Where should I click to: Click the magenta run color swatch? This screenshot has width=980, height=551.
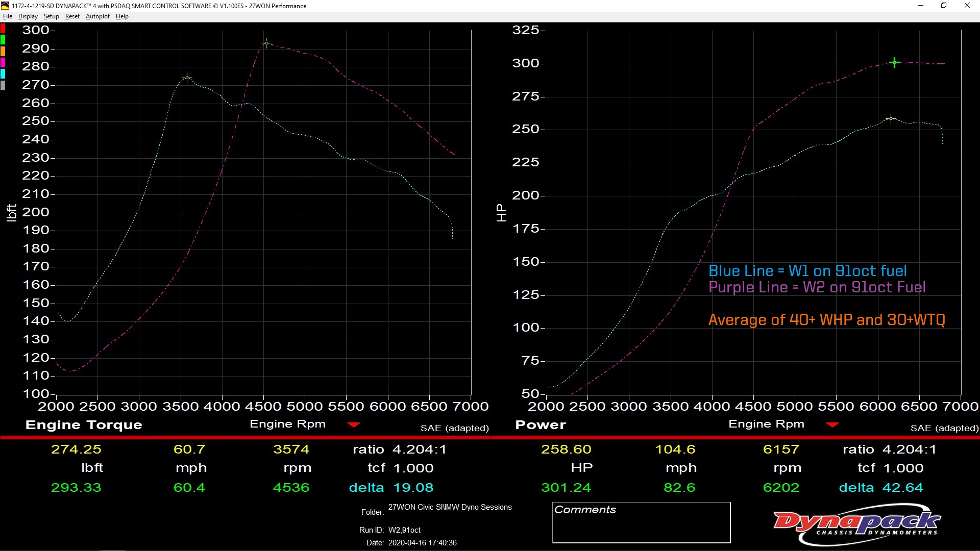(3, 62)
